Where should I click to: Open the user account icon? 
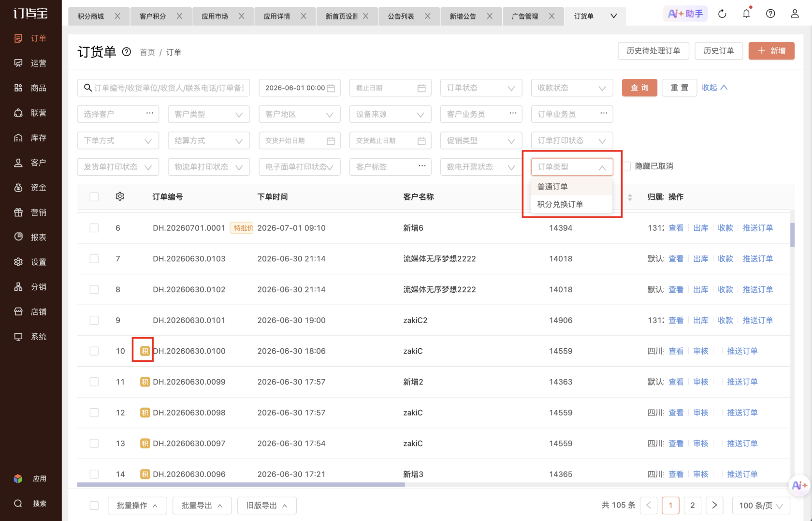click(x=795, y=14)
